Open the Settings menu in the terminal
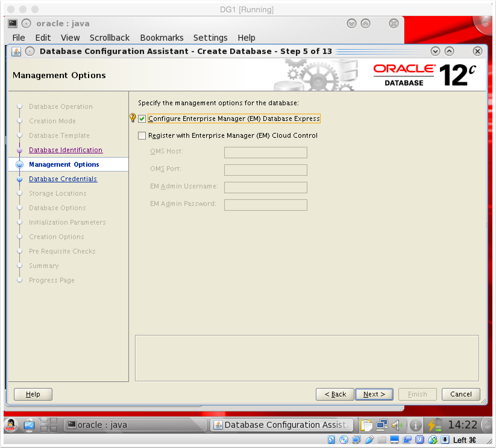The height and width of the screenshot is (448, 496). 210,38
